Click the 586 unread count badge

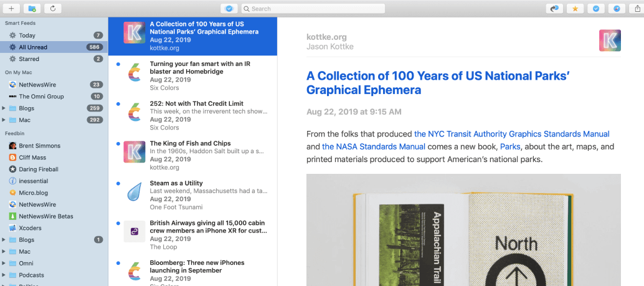(x=95, y=47)
